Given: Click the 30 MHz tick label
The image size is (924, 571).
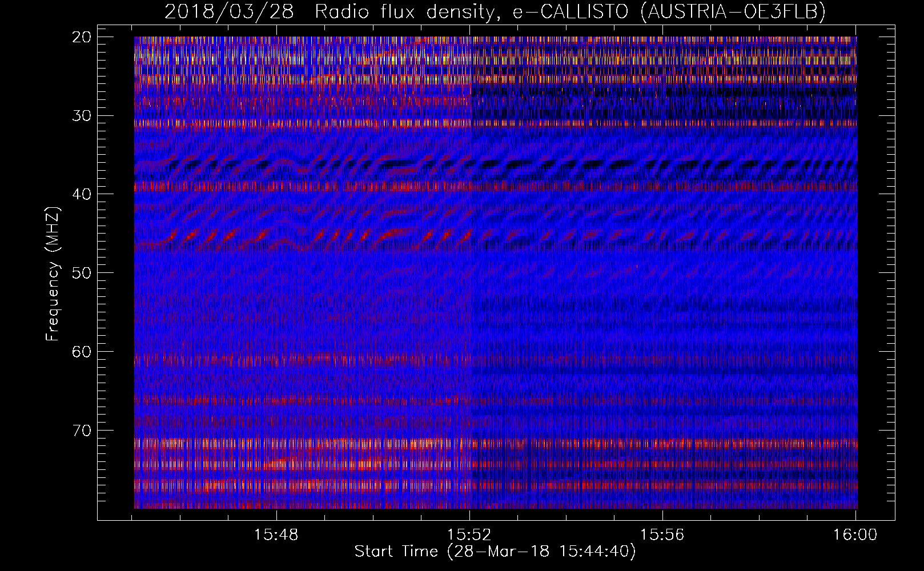Looking at the screenshot, I should (82, 116).
